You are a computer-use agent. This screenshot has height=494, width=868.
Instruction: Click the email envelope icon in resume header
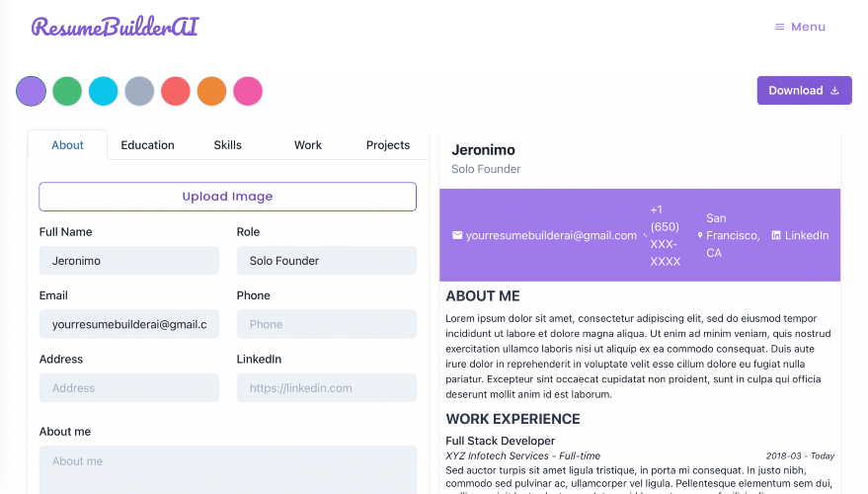pyautogui.click(x=456, y=235)
